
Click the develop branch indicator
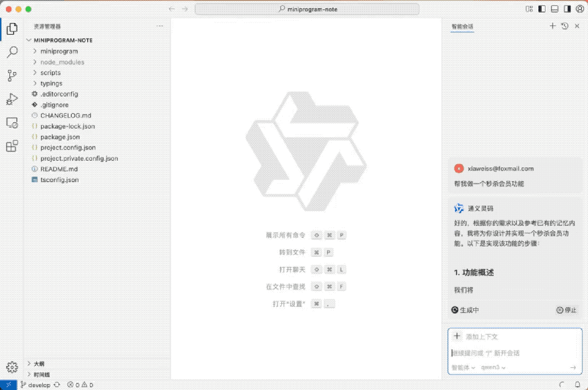[35, 385]
